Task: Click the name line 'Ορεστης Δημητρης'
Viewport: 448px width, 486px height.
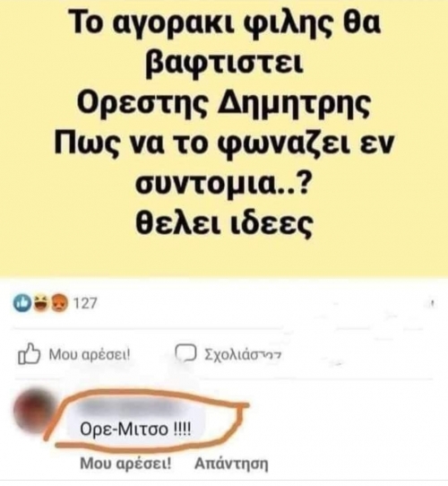Action: pos(223,105)
